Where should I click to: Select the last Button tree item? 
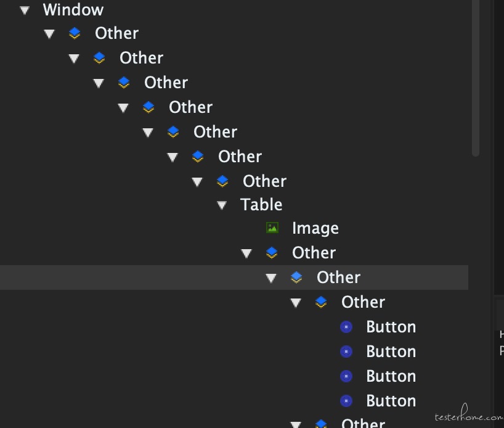(391, 401)
